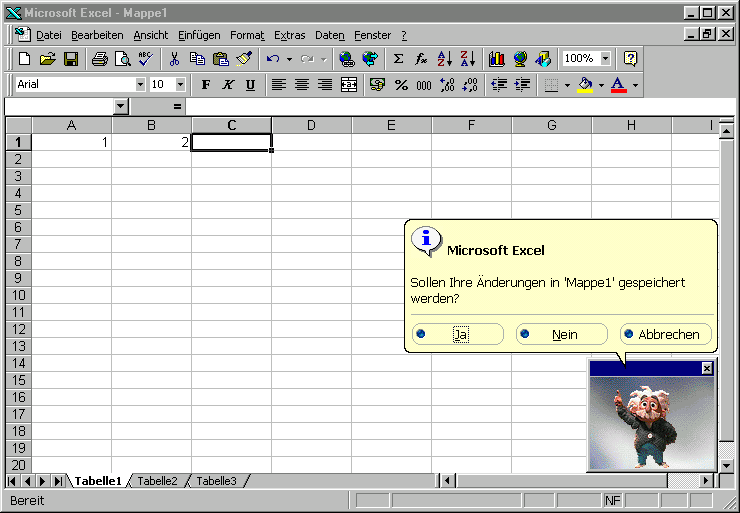Screen dimensions: 740x513
Task: Expand font color dropdown arrow
Action: coord(635,85)
